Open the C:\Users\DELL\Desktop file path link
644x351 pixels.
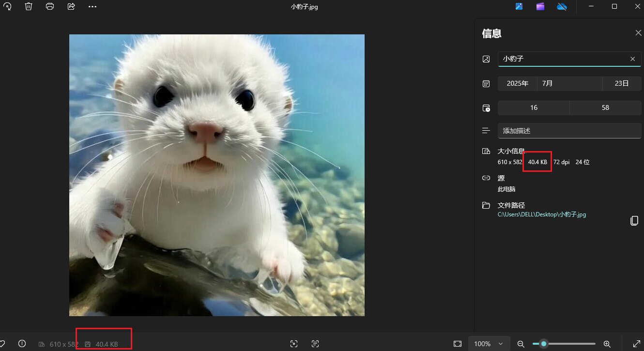[541, 214]
